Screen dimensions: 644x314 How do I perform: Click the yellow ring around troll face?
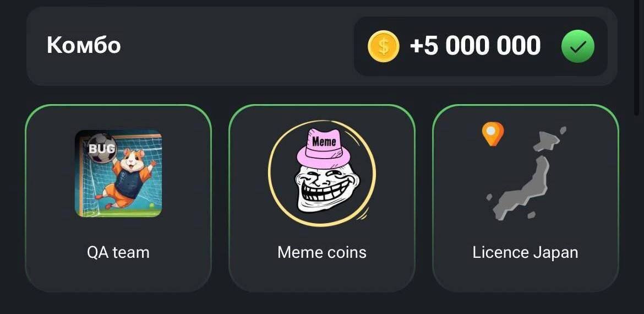(x=322, y=174)
